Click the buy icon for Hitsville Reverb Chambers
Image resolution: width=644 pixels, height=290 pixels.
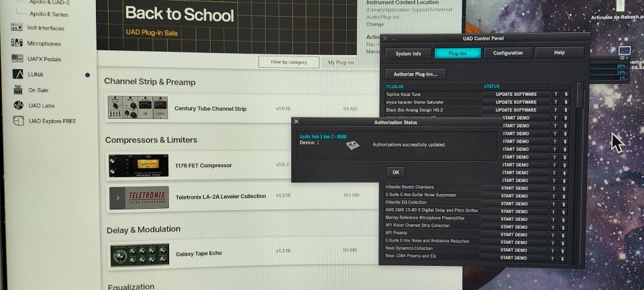click(564, 188)
